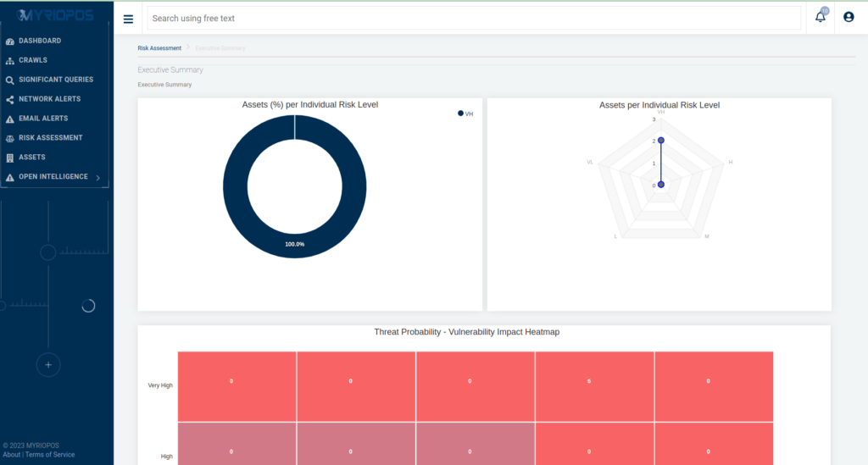The image size is (868, 465).
Task: Open the notifications bell icon
Action: pyautogui.click(x=820, y=17)
